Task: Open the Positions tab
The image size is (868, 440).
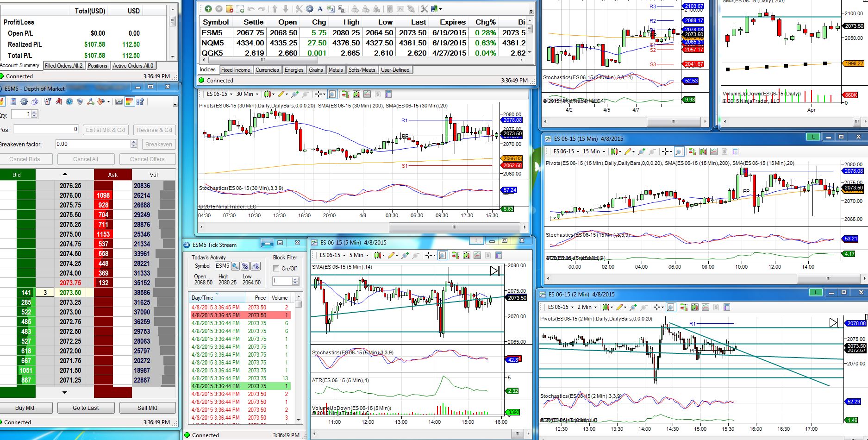Action: (x=97, y=66)
